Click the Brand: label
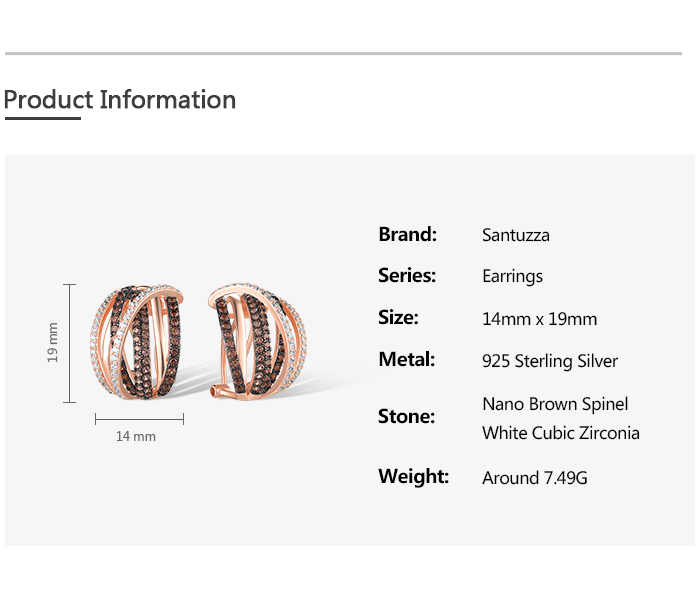This screenshot has width=700, height=596. (x=407, y=235)
